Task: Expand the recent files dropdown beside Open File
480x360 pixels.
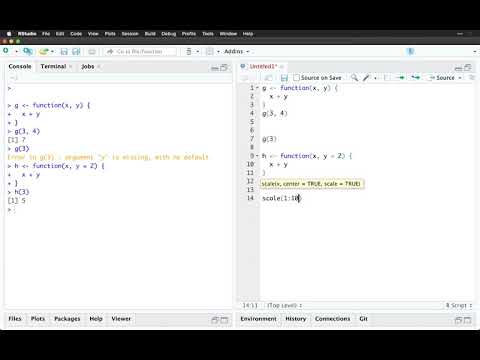Action: pyautogui.click(x=53, y=52)
